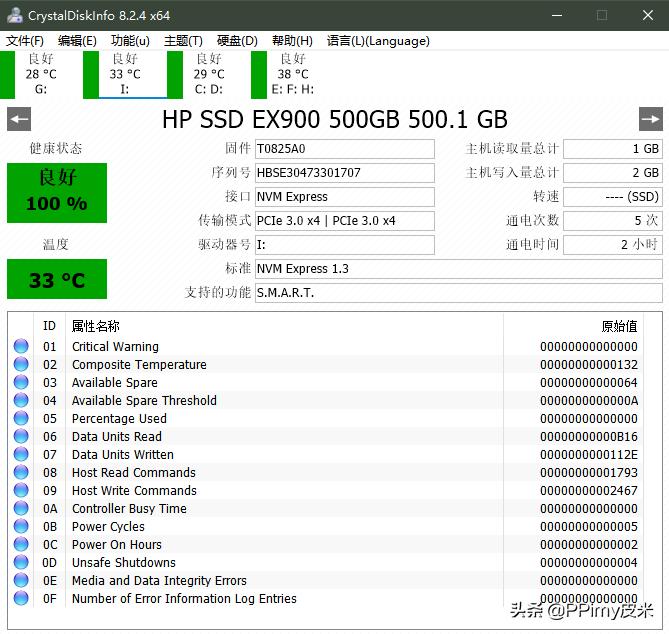This screenshot has height=634, width=669.
Task: Click the status orb for Data Units Read
Action: pos(21,436)
